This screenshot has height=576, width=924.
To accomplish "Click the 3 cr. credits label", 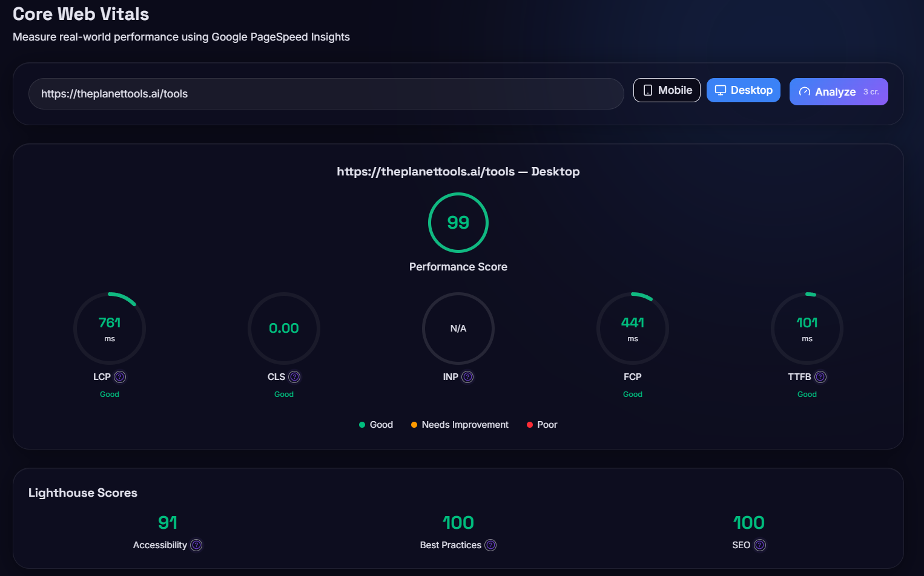I will tap(871, 91).
